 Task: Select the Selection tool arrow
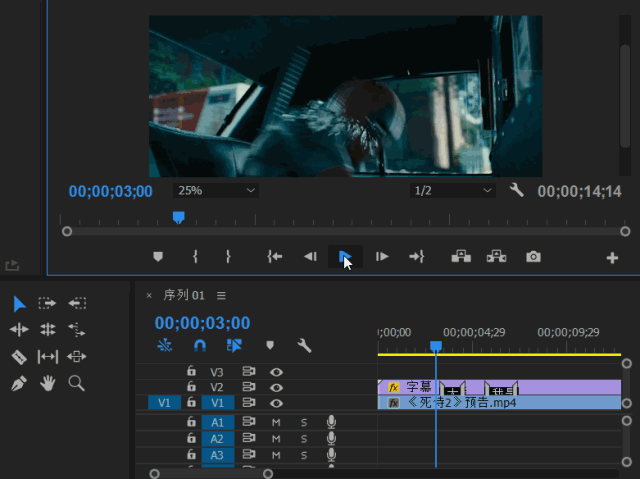(x=19, y=304)
